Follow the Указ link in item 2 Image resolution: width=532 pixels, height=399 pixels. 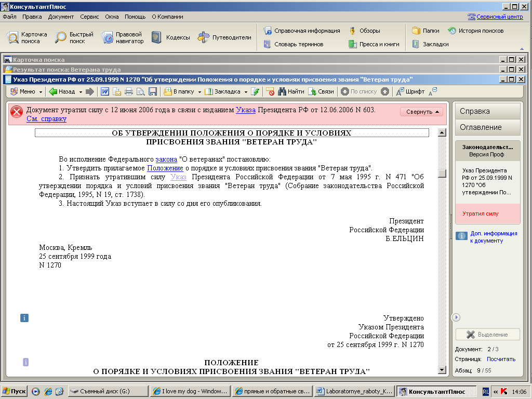(179, 177)
